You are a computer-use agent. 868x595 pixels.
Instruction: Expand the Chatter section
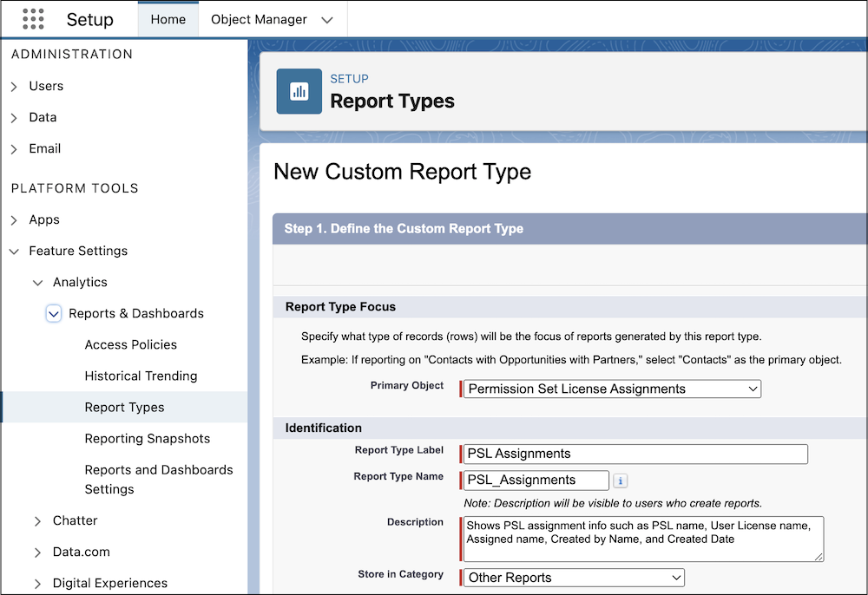tap(37, 521)
